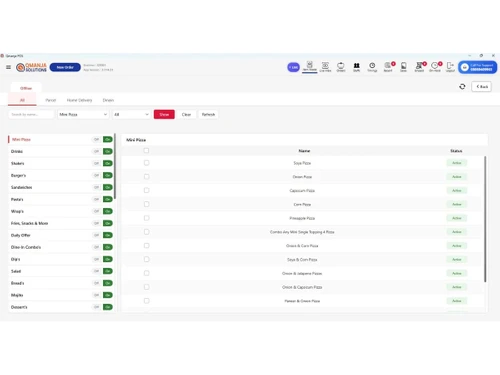Open the Staffs toolbar icon
500x375 pixels.
(x=356, y=67)
